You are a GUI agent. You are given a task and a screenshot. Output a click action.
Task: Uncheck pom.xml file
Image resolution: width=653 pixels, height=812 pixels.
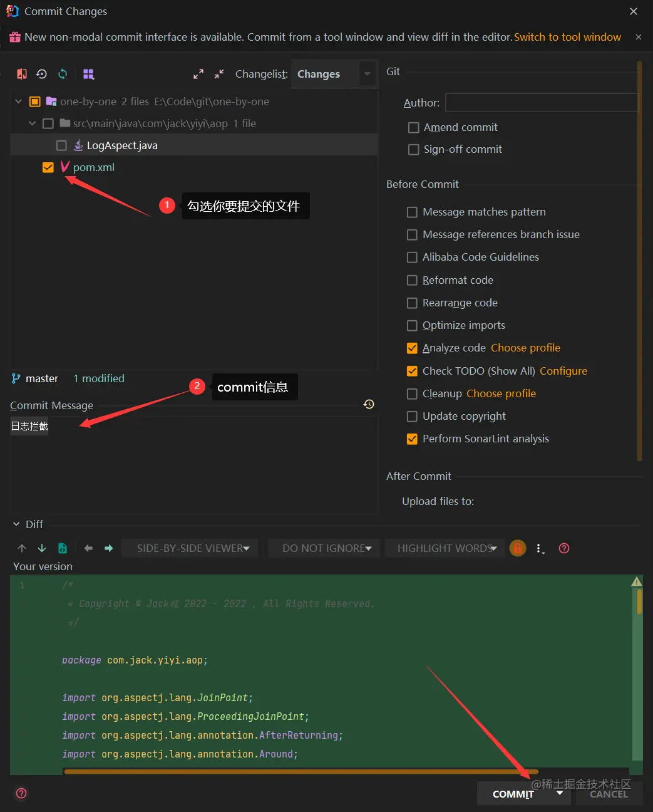[48, 167]
